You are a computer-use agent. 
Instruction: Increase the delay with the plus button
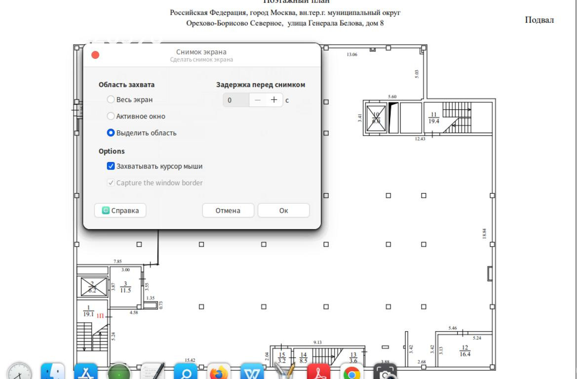[x=274, y=100]
